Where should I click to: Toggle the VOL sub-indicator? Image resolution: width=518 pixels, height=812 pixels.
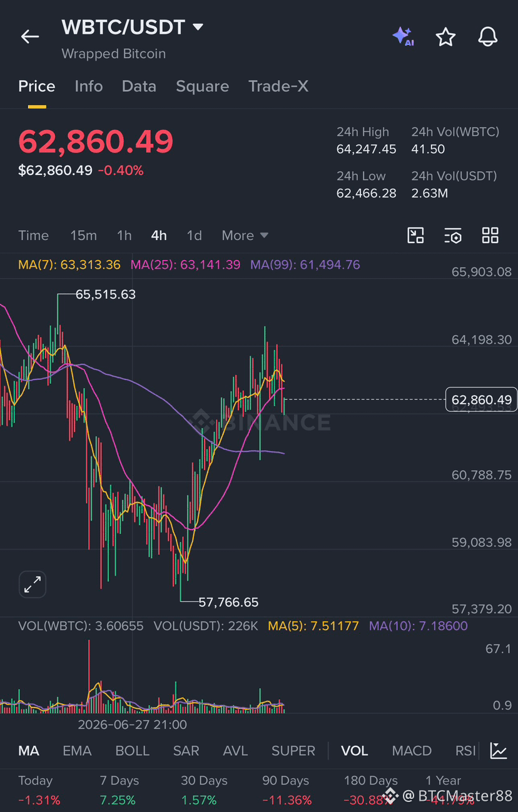(355, 751)
